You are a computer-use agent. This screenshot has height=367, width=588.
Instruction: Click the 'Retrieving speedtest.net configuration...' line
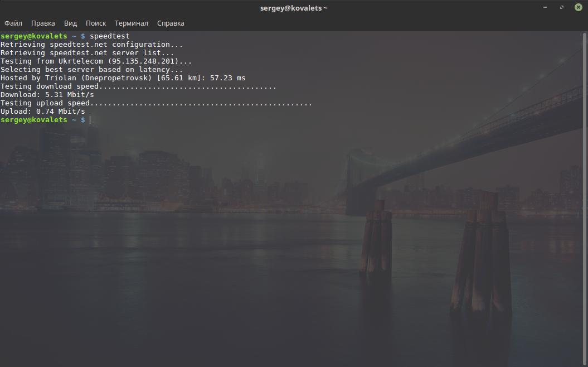[x=91, y=45]
